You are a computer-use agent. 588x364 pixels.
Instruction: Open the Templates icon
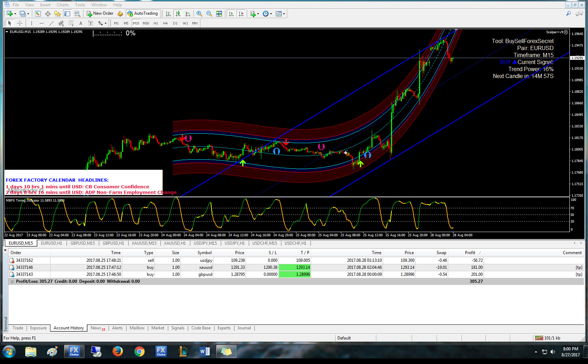coord(279,14)
